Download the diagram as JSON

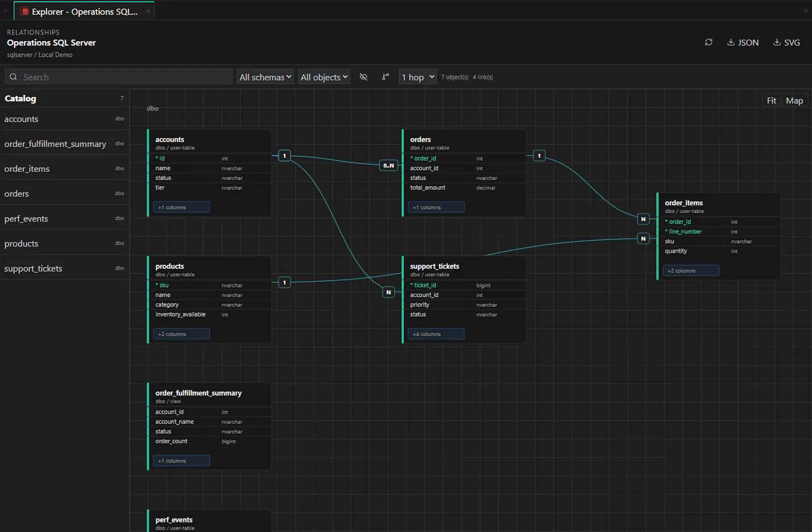(743, 43)
